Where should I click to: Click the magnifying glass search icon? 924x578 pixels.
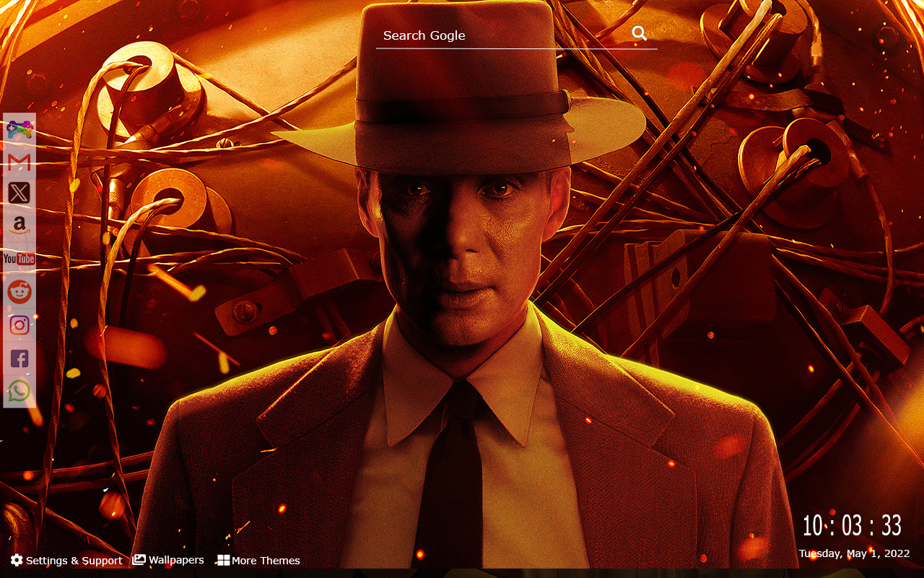640,33
